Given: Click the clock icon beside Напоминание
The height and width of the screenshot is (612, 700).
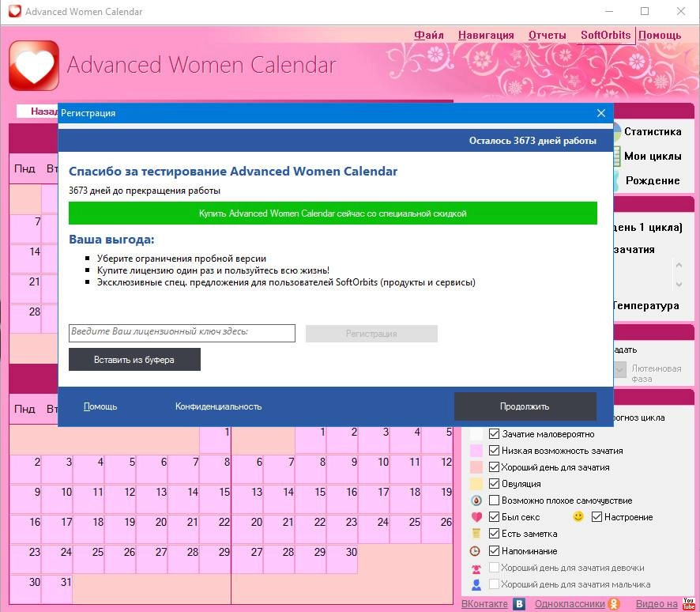Looking at the screenshot, I should (x=475, y=551).
